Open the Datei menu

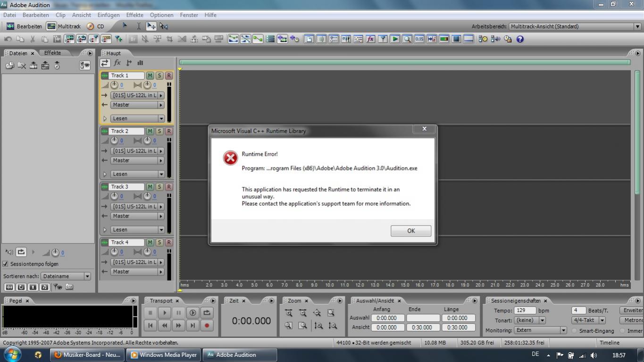(9, 15)
